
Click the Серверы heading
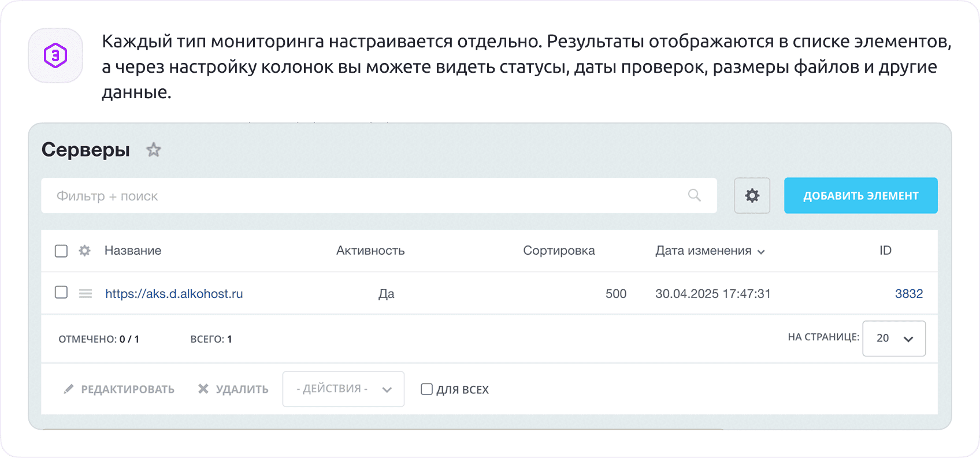[x=86, y=150]
